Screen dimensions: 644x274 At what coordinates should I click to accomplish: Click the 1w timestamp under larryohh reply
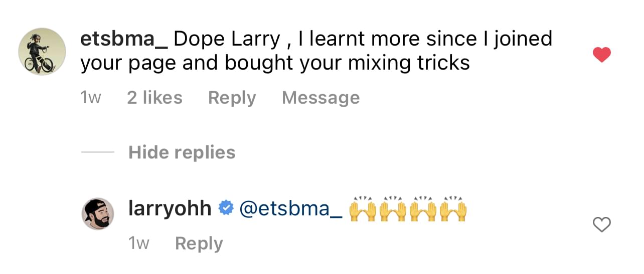139,243
